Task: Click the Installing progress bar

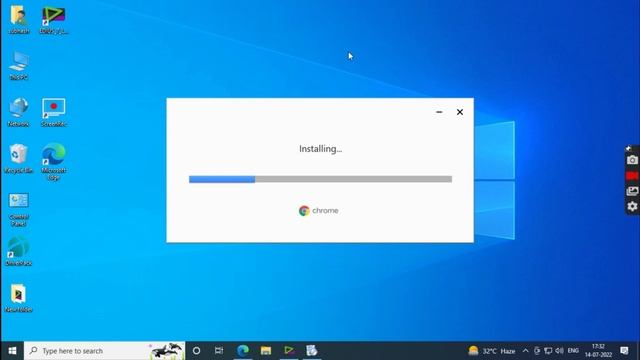Action: point(320,179)
